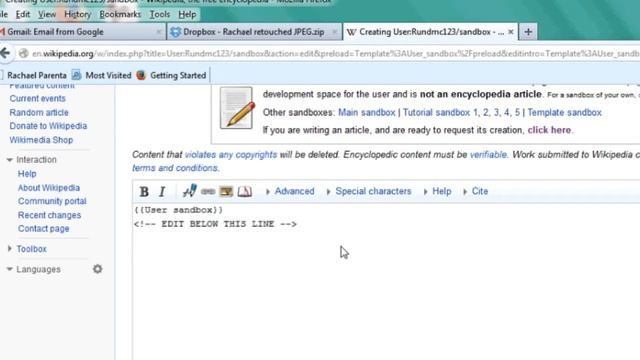Open Community portal link

click(52, 201)
